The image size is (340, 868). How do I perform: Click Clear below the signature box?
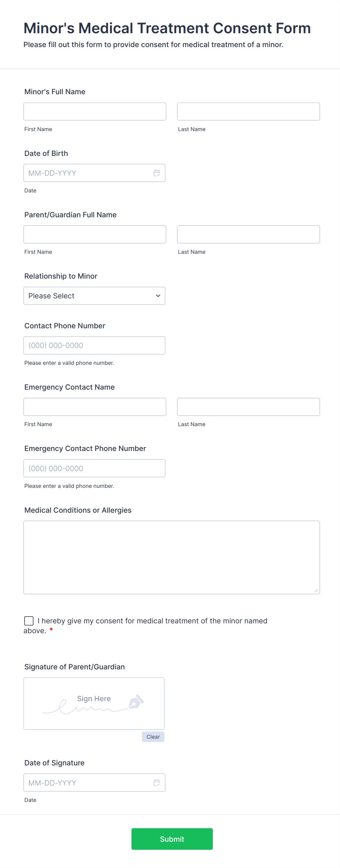coord(153,737)
